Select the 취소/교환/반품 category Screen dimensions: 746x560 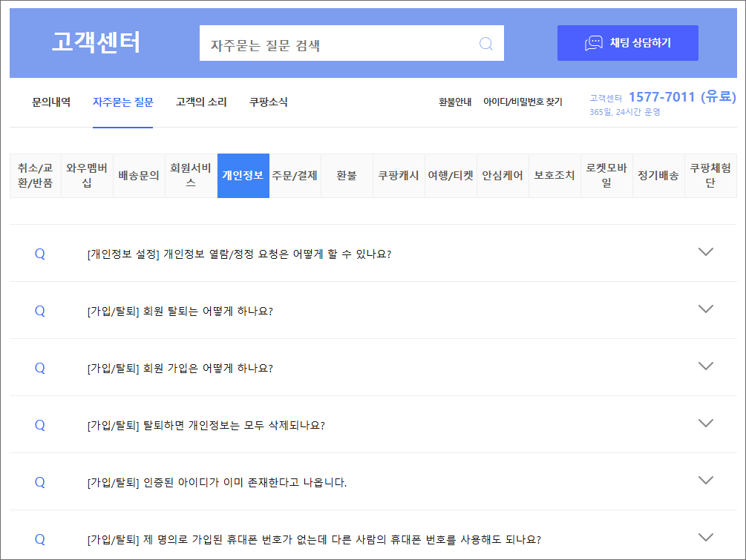click(x=35, y=175)
